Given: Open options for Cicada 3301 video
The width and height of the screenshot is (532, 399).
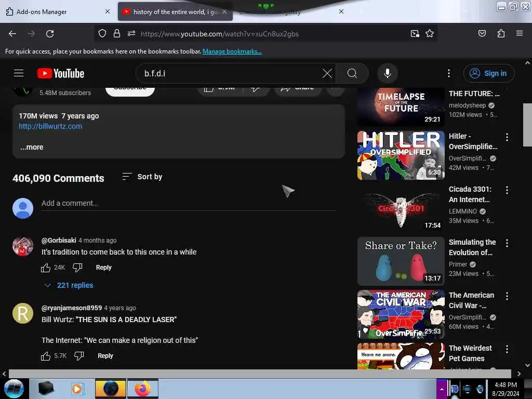Looking at the screenshot, I should tap(507, 190).
